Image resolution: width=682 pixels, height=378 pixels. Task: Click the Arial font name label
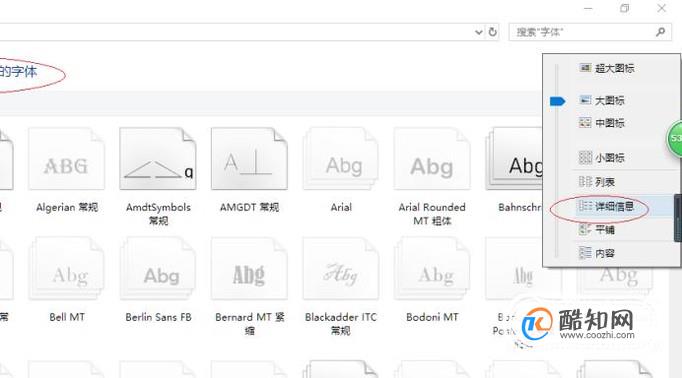(341, 207)
